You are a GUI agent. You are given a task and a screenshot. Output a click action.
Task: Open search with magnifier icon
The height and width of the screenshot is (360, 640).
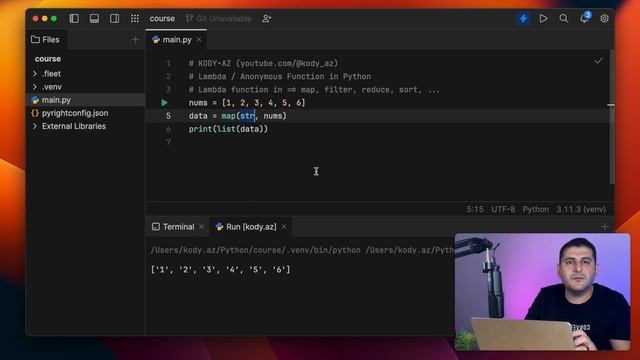point(564,18)
